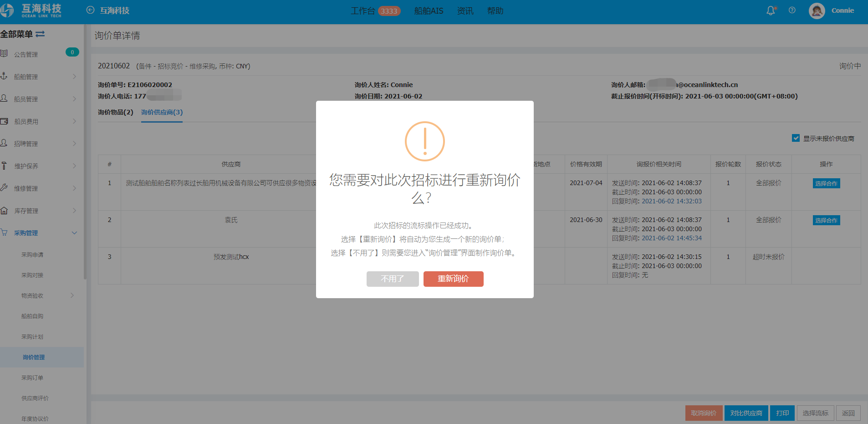868x424 pixels.
Task: Click 重新询价 button in dialog
Action: [x=453, y=279]
